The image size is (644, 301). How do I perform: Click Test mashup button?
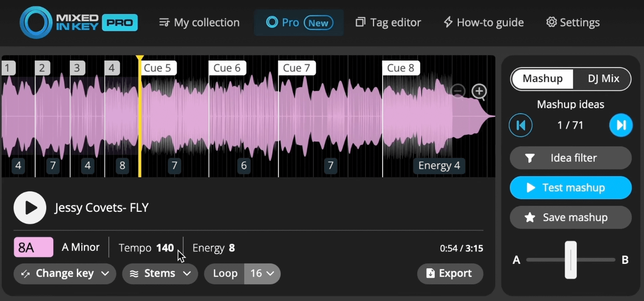click(571, 188)
